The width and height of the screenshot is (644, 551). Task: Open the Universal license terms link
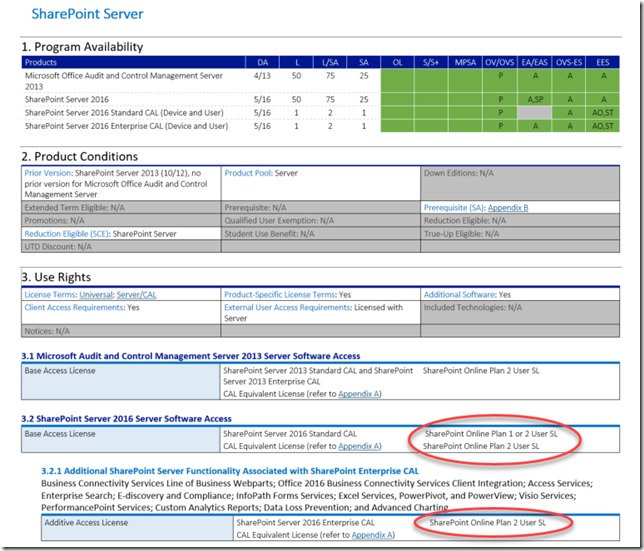click(x=96, y=295)
